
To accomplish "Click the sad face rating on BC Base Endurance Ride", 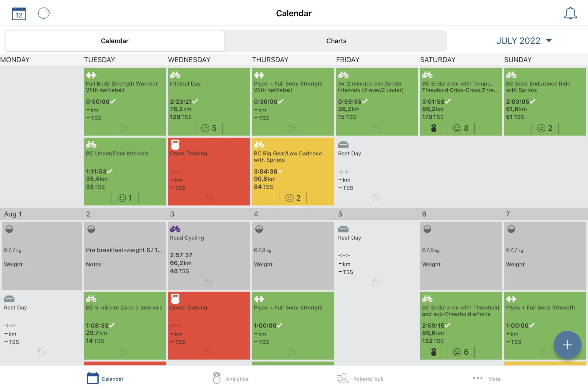I will click(x=542, y=128).
